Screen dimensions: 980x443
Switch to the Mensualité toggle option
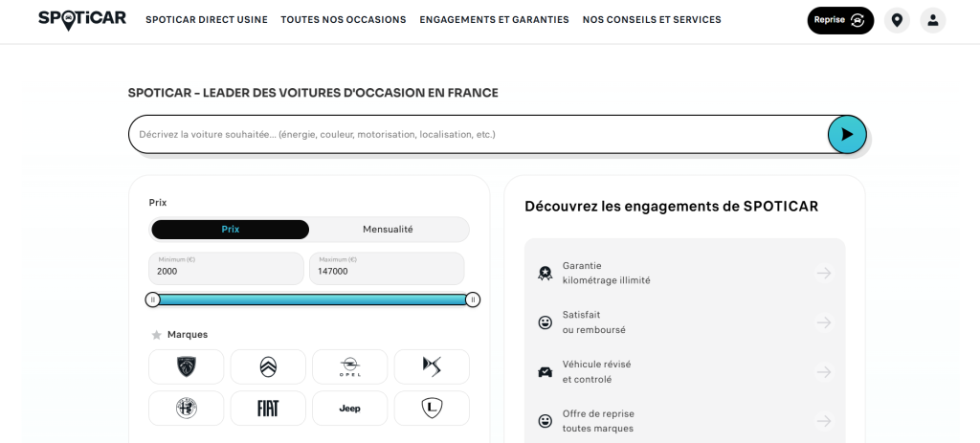389,230
